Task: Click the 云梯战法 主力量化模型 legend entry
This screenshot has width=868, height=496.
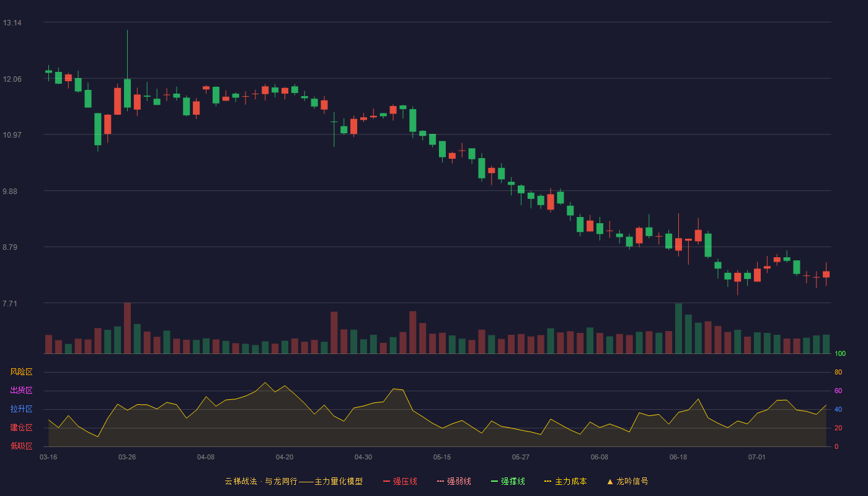Action: [293, 481]
